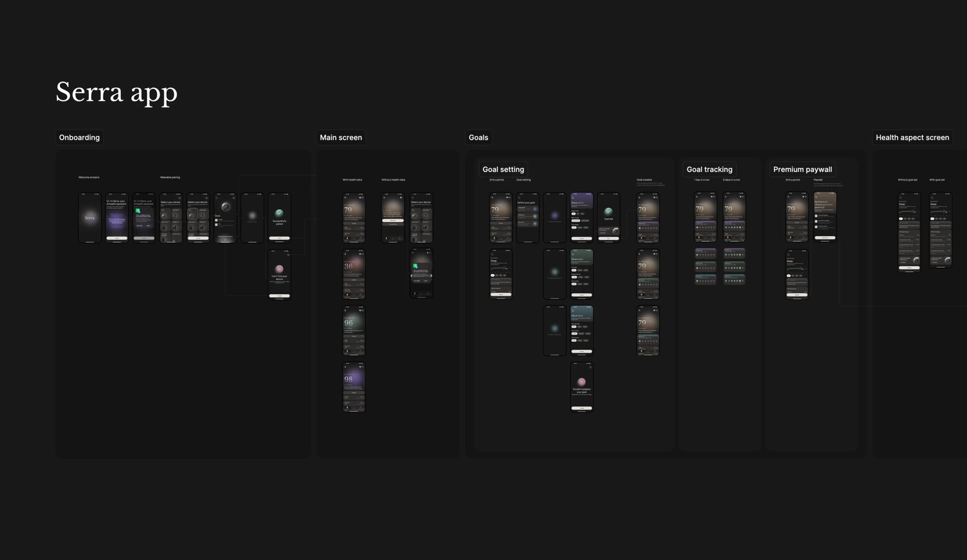Select the Sleep better goal setup screen

pyautogui.click(x=581, y=218)
